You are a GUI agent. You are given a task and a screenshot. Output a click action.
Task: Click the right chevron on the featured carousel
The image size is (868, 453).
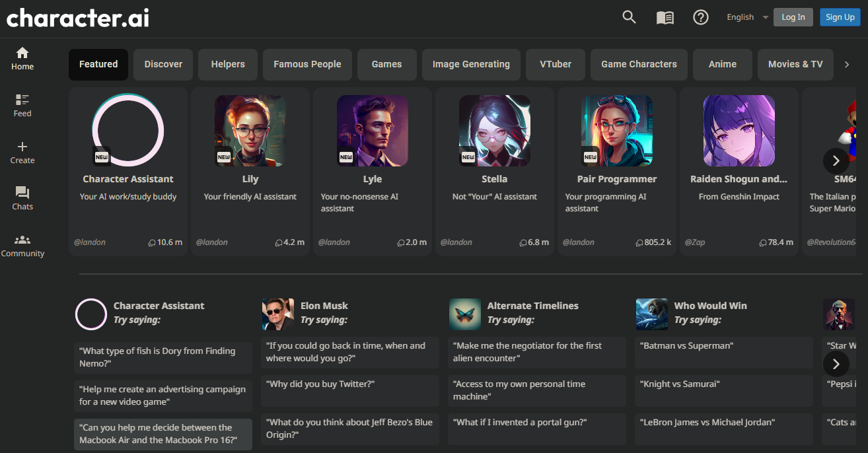pos(836,160)
